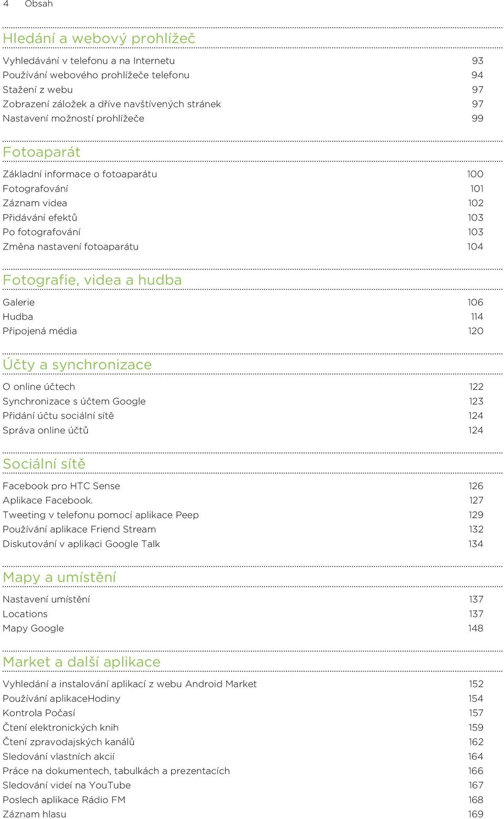The height and width of the screenshot is (819, 504).
Task: Open Změna nastavení fotoaparátu entry
Action: point(71,247)
